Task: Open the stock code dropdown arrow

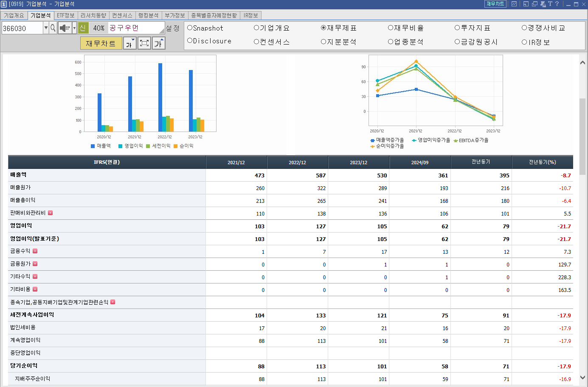Action: click(46, 28)
